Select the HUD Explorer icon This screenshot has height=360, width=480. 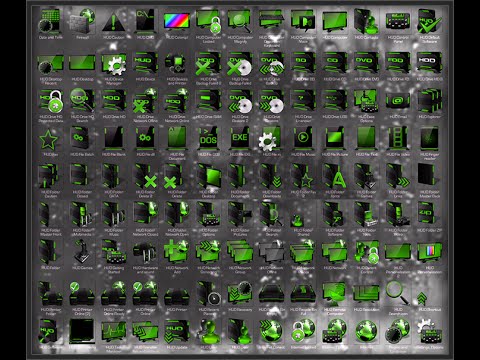pyautogui.click(x=429, y=101)
